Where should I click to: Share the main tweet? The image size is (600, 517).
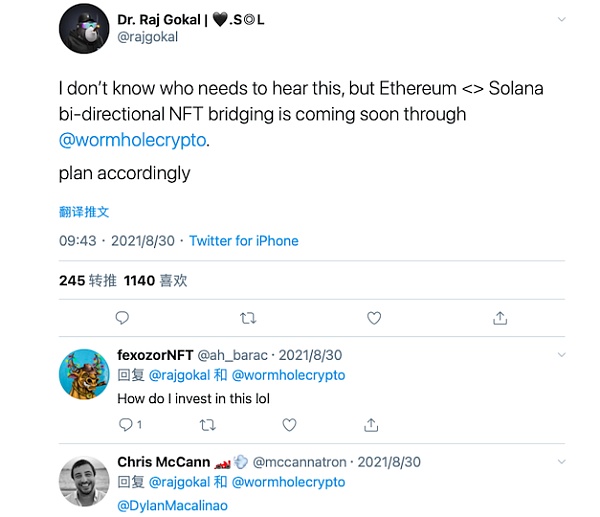pyautogui.click(x=500, y=318)
